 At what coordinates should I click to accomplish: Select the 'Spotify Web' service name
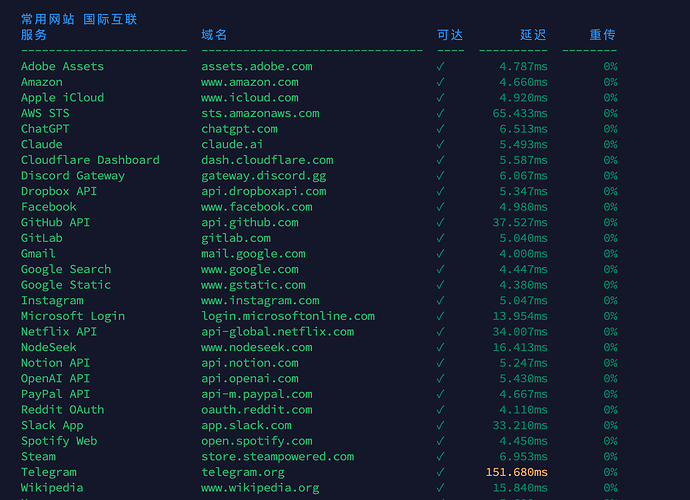tap(59, 441)
